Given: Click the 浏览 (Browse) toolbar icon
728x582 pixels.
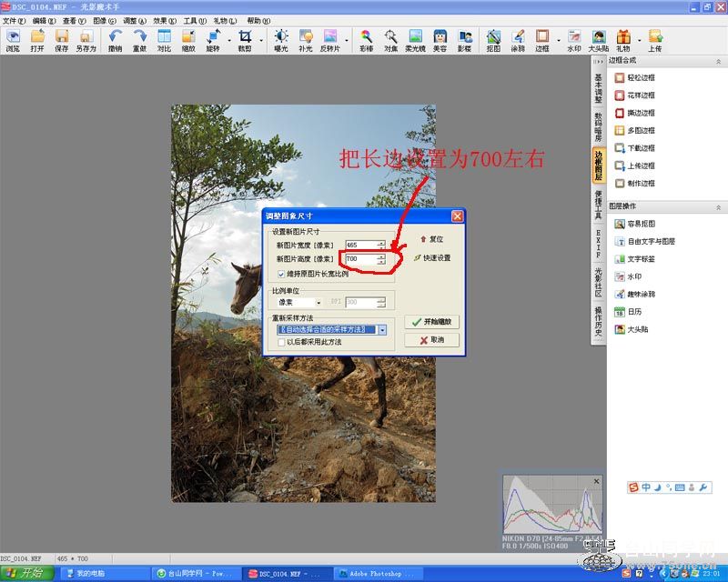Looking at the screenshot, I should coord(13,40).
